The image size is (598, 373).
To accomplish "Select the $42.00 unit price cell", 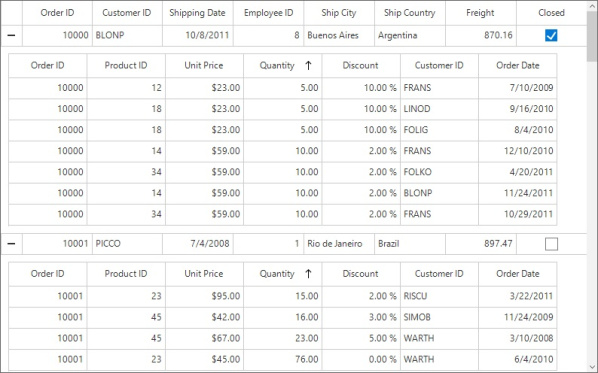I will 204,317.
